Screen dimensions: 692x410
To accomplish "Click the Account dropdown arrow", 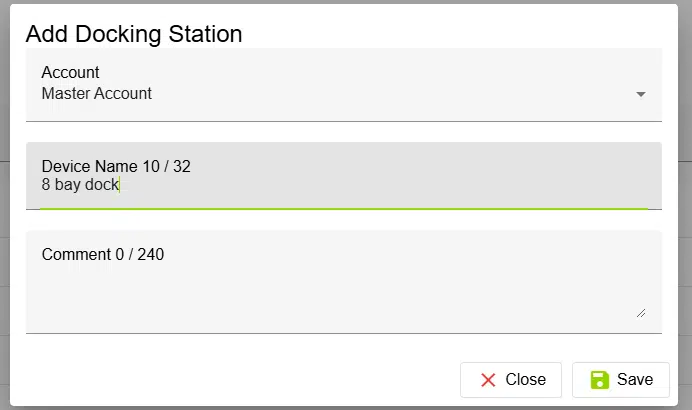I will [641, 94].
